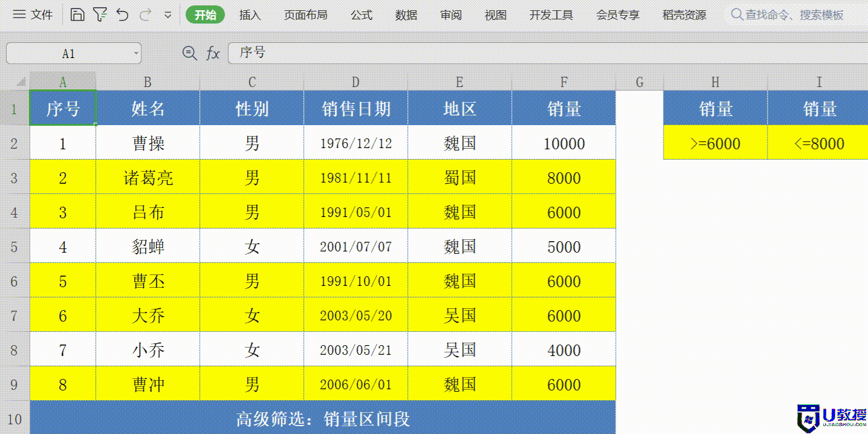Image resolution: width=868 pixels, height=434 pixels.
Task: Open the 审阅 tab
Action: 451,15
